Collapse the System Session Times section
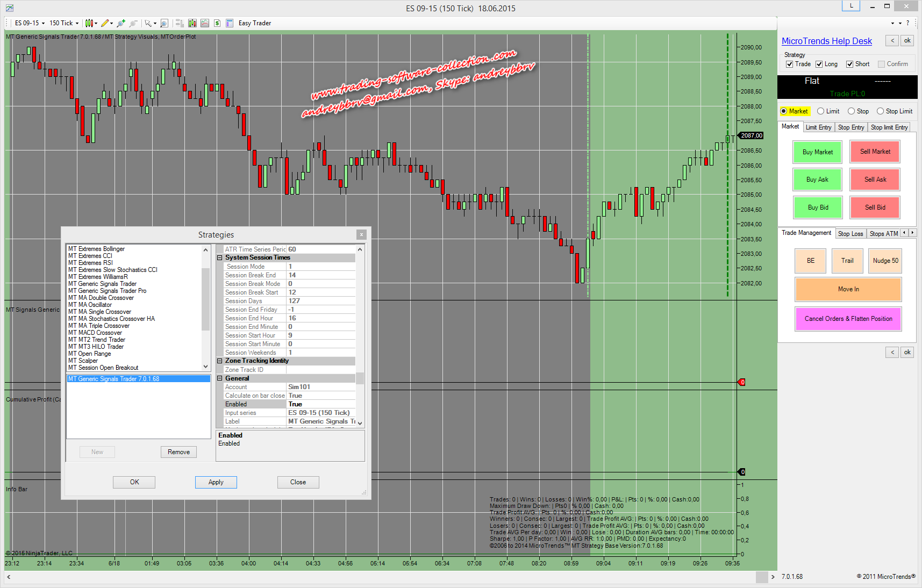922x588 pixels. click(x=220, y=258)
